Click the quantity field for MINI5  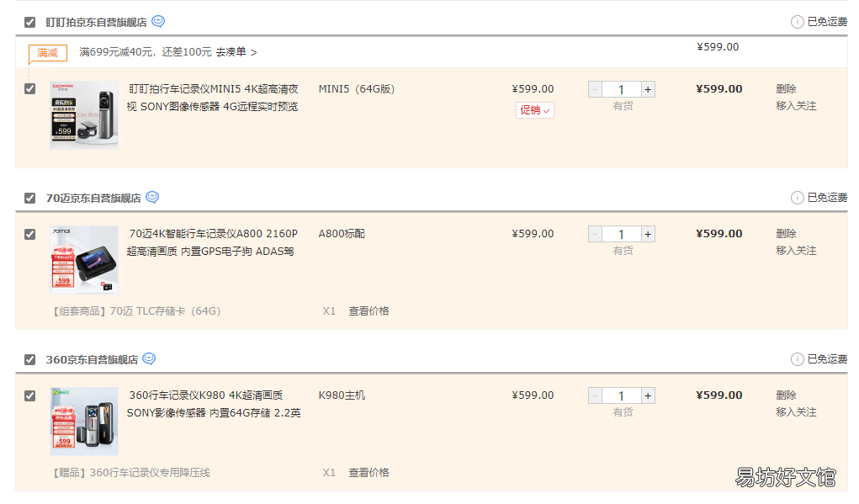[x=621, y=89]
